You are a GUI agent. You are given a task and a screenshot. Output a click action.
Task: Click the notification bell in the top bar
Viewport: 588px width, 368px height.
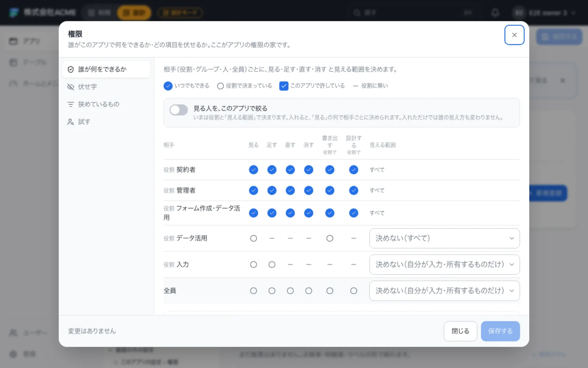click(x=495, y=13)
